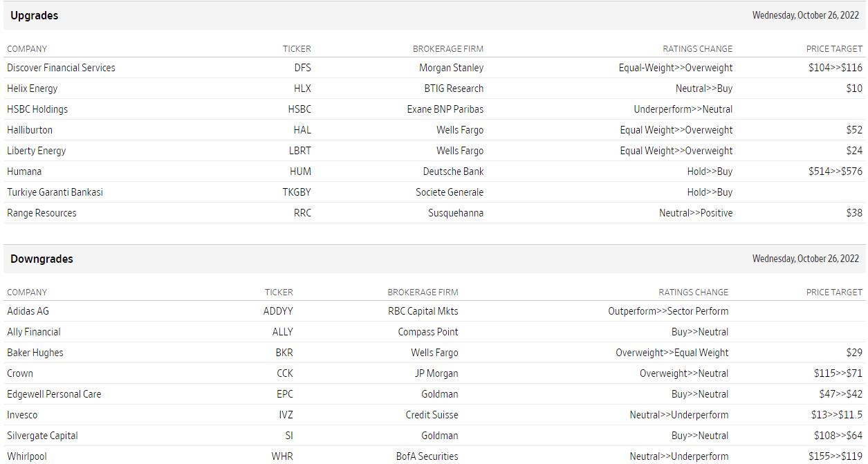The width and height of the screenshot is (868, 464).
Task: Click the Morgan Stanley brokerage firm cell
Action: (451, 68)
